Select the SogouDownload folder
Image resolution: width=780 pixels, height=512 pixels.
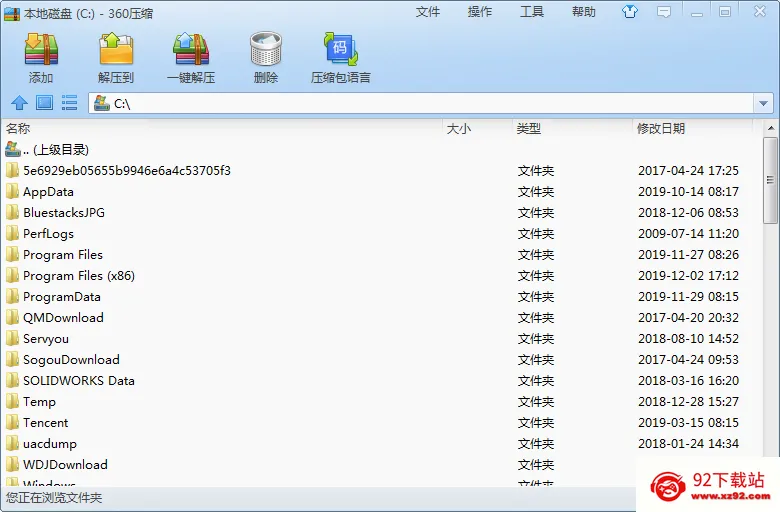click(71, 360)
